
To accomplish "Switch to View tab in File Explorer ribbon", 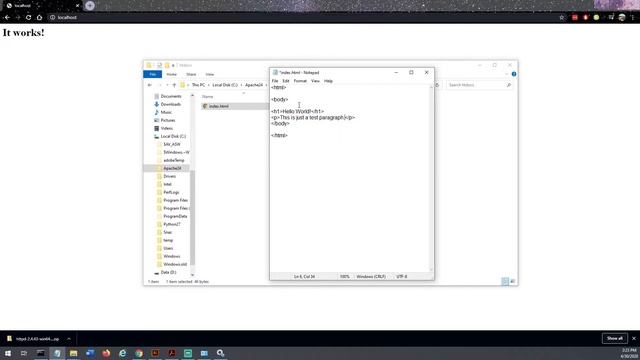I will pos(209,74).
